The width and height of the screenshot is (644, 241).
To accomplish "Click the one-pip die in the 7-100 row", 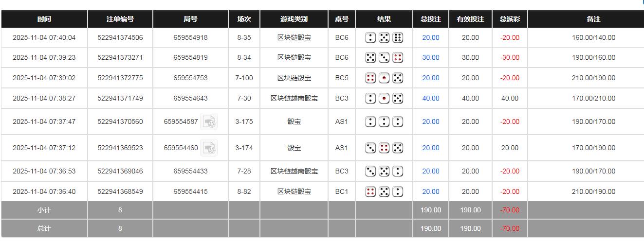I will [x=384, y=78].
